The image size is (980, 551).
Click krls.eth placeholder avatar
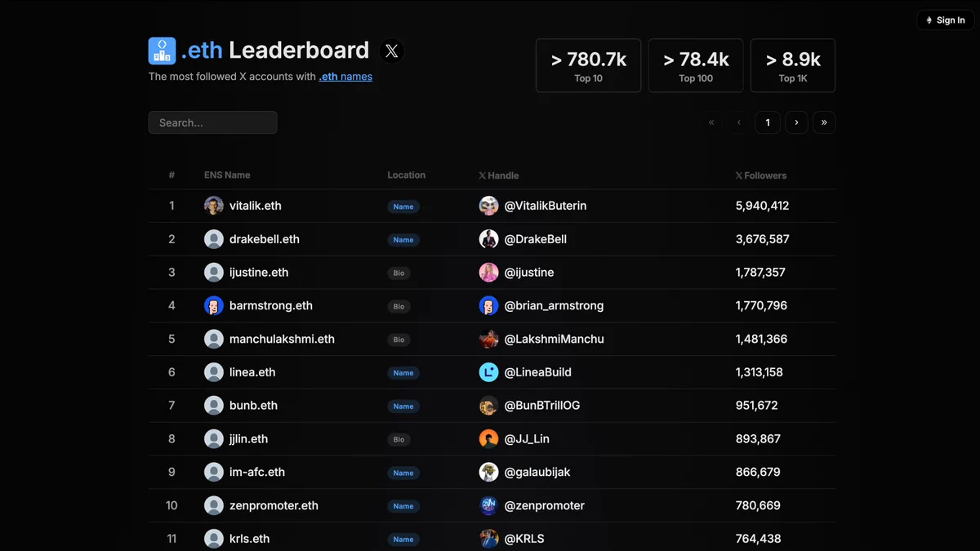pyautogui.click(x=214, y=539)
